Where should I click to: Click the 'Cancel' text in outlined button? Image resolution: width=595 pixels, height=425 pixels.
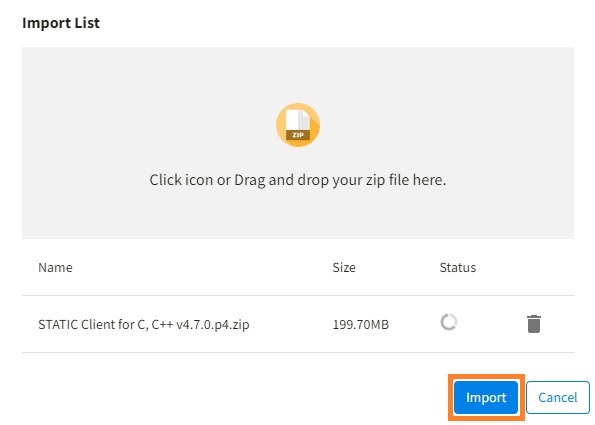[558, 397]
